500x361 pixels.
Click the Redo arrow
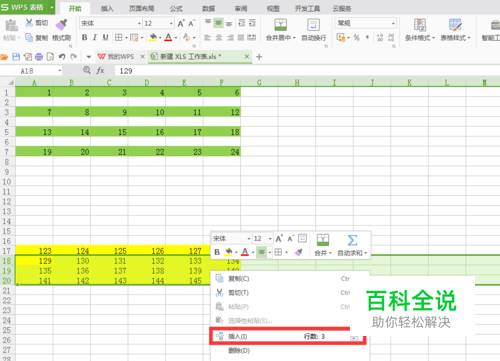click(x=74, y=57)
